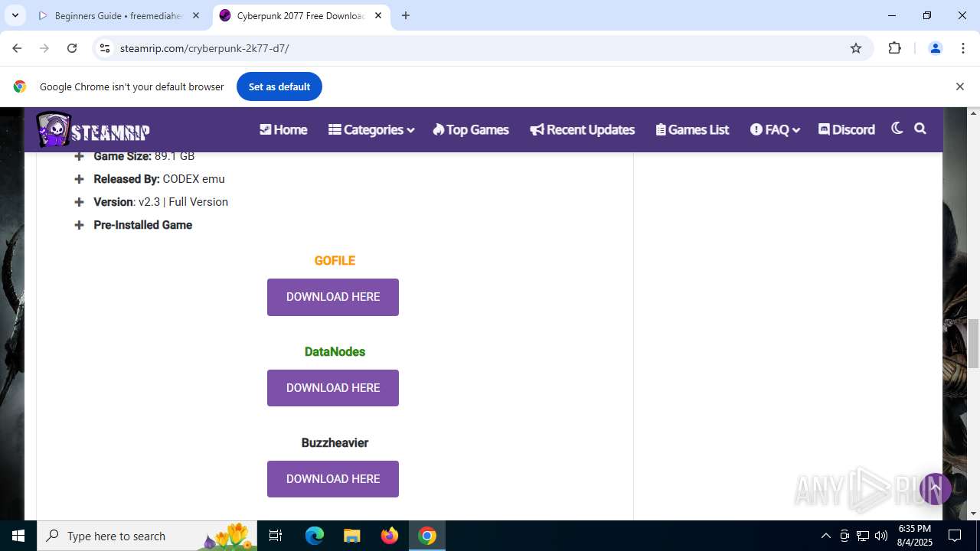The width and height of the screenshot is (980, 551).
Task: Show hidden system tray icons
Action: click(825, 536)
